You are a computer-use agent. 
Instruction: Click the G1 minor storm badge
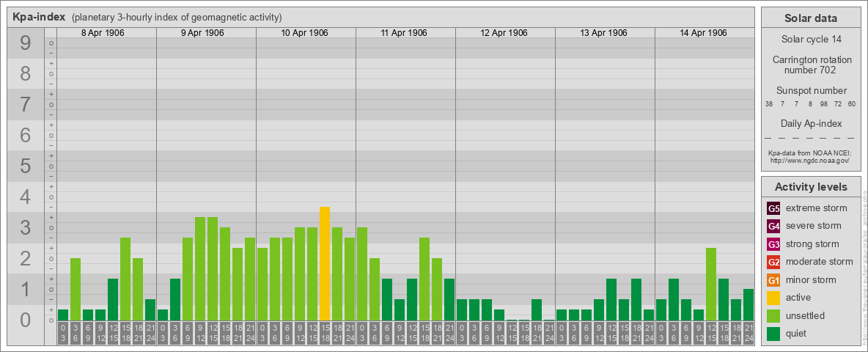pos(773,280)
